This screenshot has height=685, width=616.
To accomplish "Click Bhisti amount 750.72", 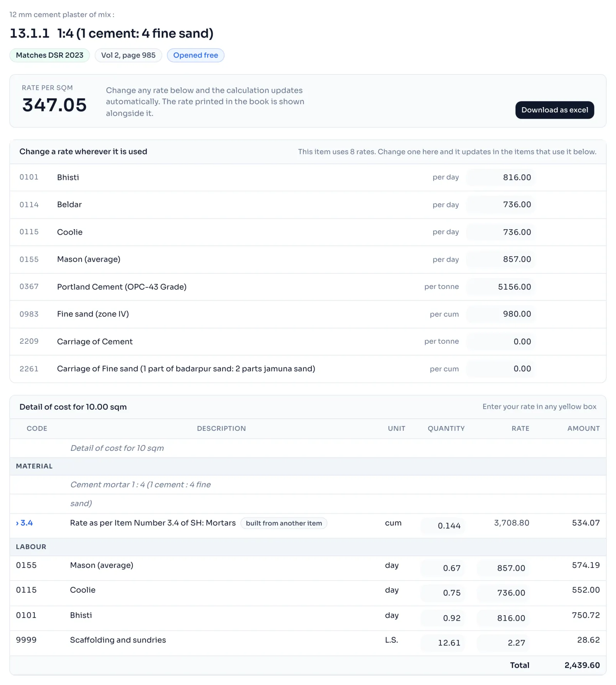I will pyautogui.click(x=586, y=615).
